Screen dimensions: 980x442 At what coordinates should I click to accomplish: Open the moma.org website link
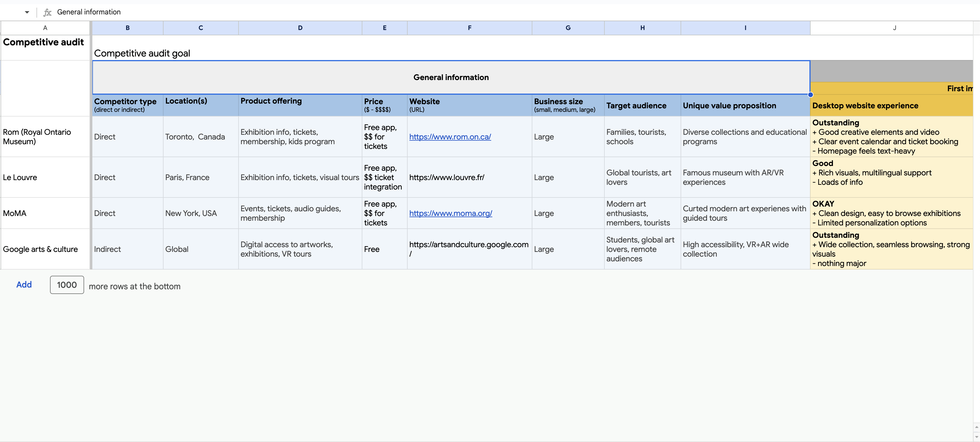450,213
